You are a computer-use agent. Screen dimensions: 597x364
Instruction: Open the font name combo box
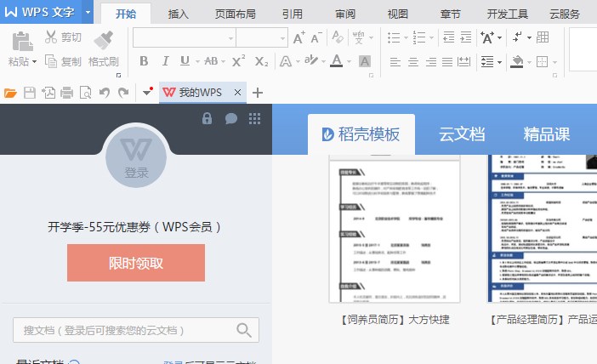tap(185, 37)
